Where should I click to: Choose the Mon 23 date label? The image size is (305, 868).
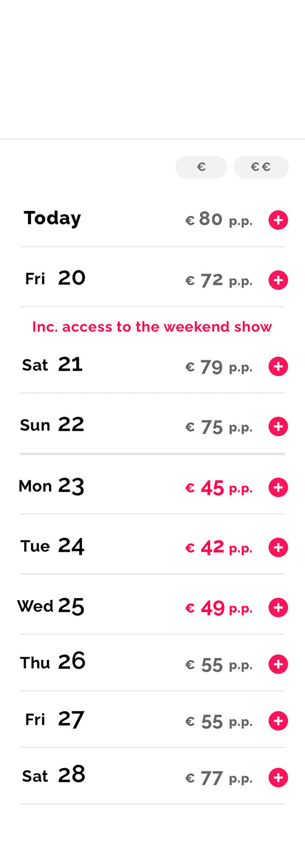51,486
